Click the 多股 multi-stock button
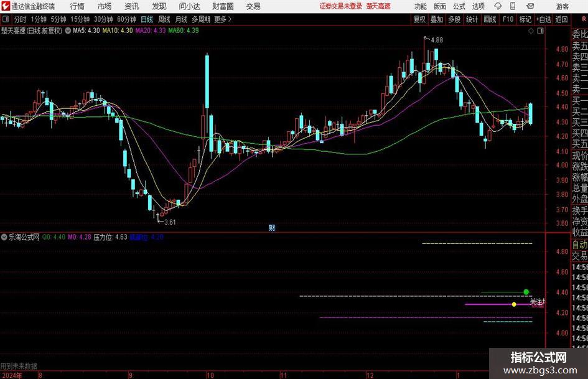This screenshot has height=379, width=588. point(454,19)
